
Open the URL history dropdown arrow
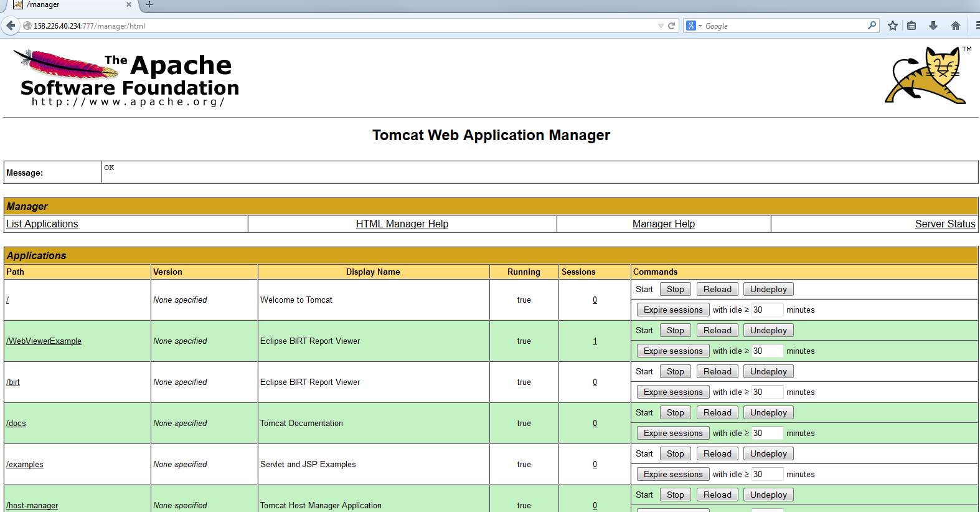click(x=661, y=26)
